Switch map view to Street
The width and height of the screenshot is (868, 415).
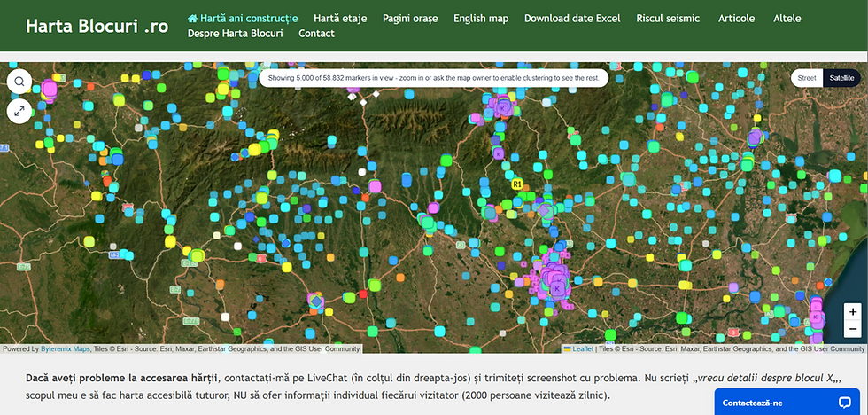[x=807, y=78]
